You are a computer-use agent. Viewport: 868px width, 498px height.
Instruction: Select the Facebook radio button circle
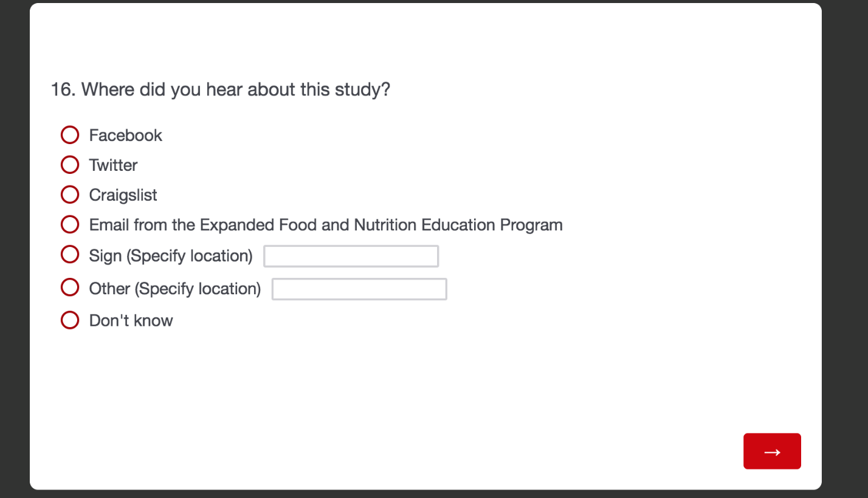70,135
